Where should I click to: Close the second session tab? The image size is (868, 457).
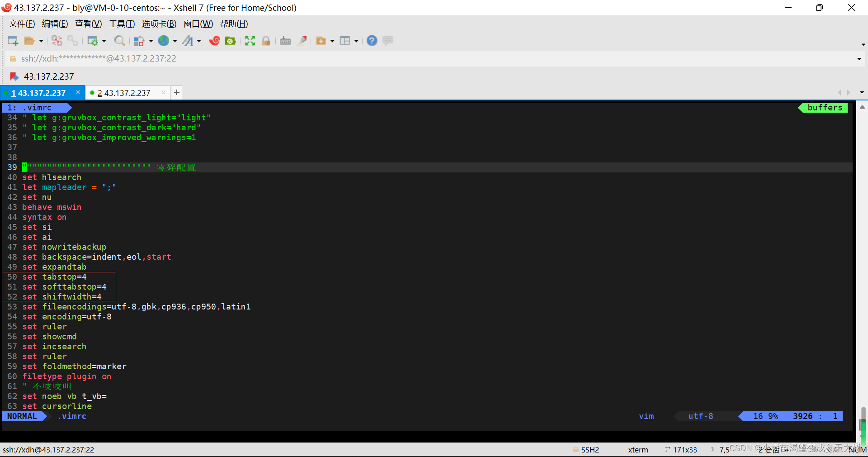point(163,92)
